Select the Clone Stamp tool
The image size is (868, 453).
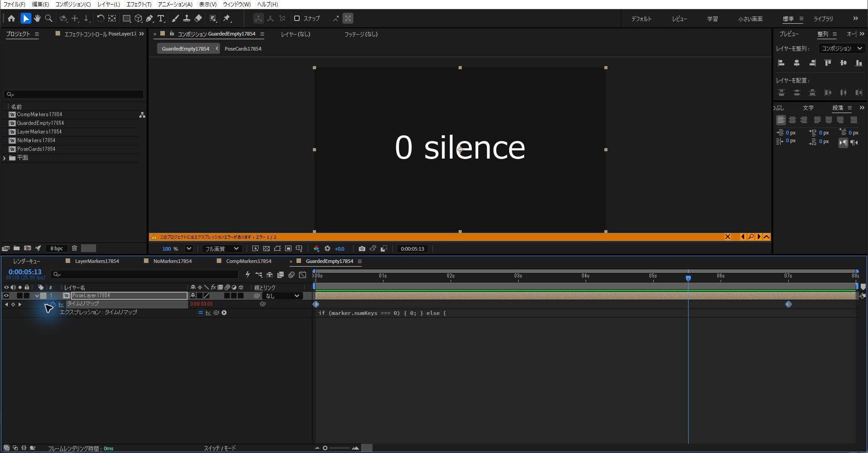(x=187, y=18)
